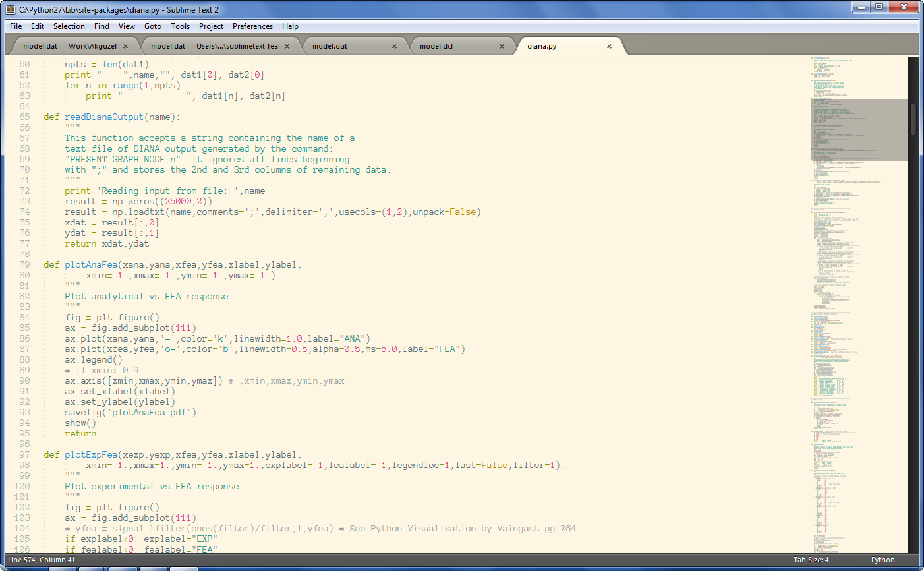This screenshot has height=571, width=924.
Task: Open the Python syntax selector in the status bar
Action: click(883, 560)
